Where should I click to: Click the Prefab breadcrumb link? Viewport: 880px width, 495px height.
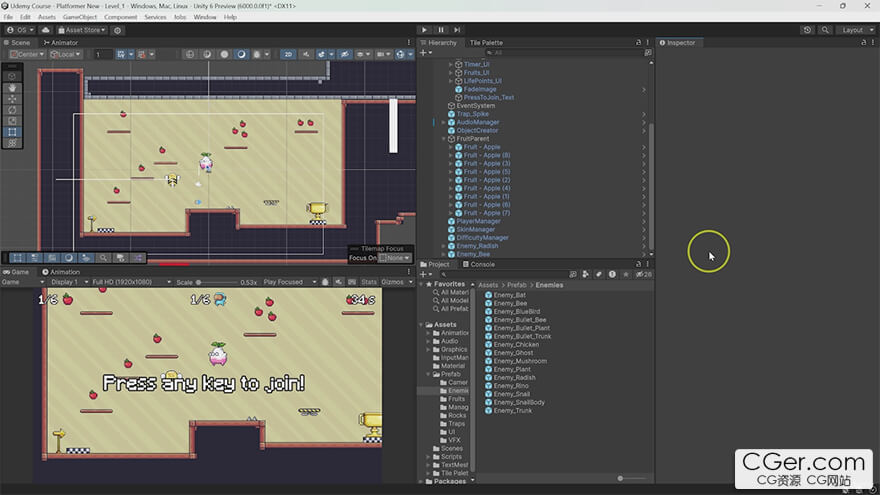click(516, 285)
